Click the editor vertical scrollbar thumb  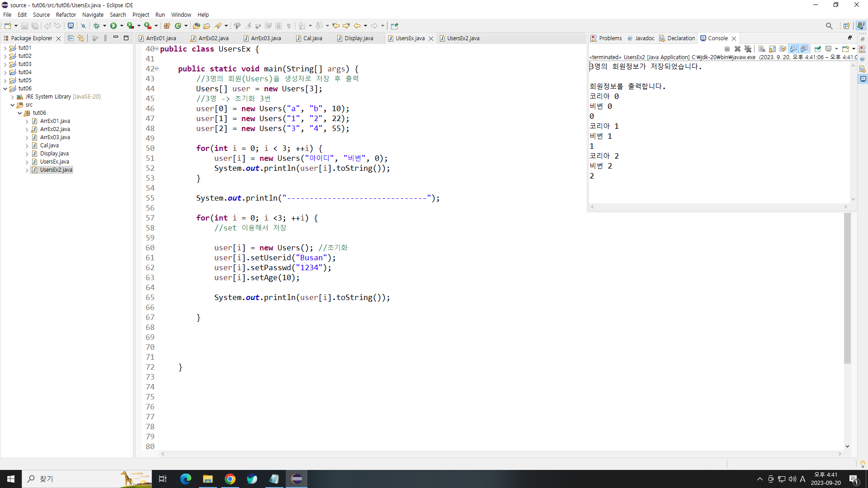coord(847,289)
